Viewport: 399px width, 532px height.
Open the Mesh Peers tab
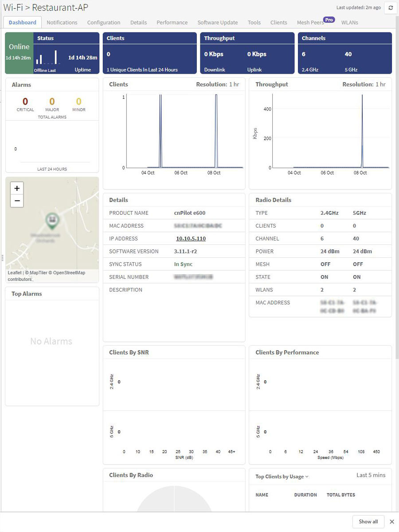click(310, 22)
